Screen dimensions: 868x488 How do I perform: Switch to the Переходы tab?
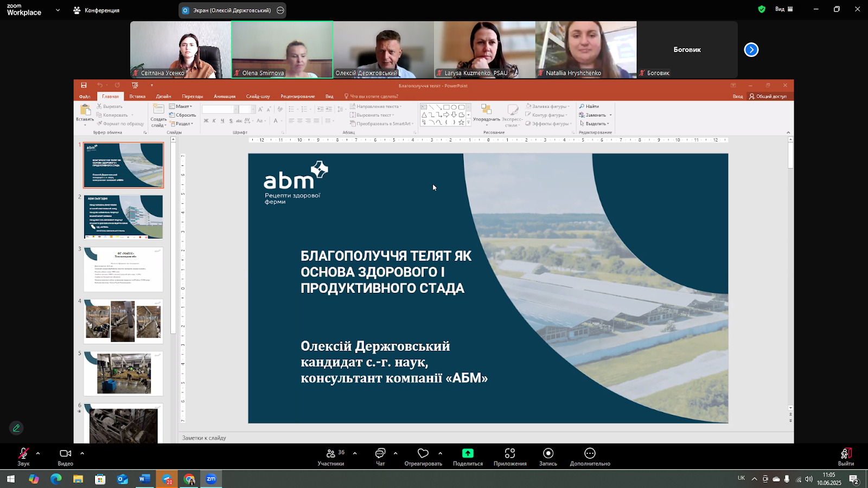pyautogui.click(x=193, y=97)
